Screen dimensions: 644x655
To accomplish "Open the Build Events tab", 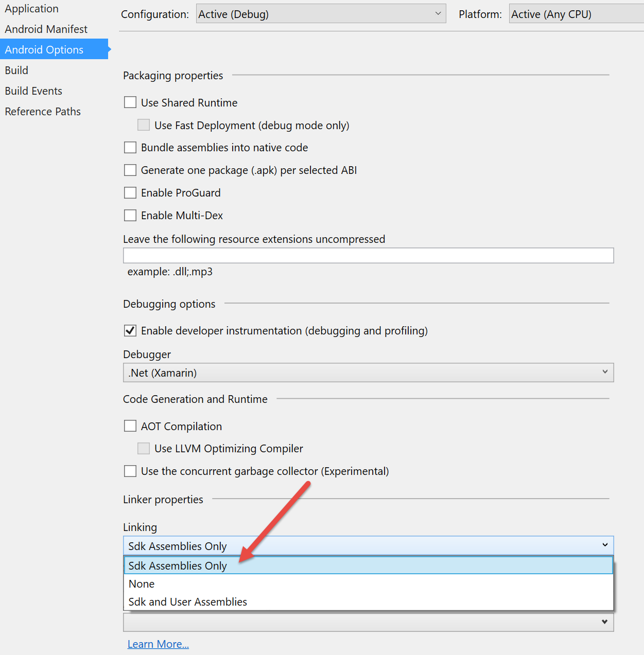I will 34,91.
